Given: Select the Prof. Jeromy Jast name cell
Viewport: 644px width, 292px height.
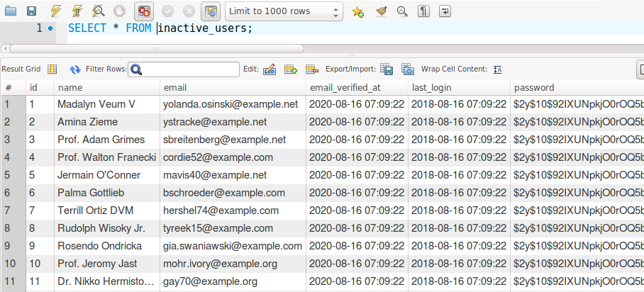Looking at the screenshot, I should point(107,263).
